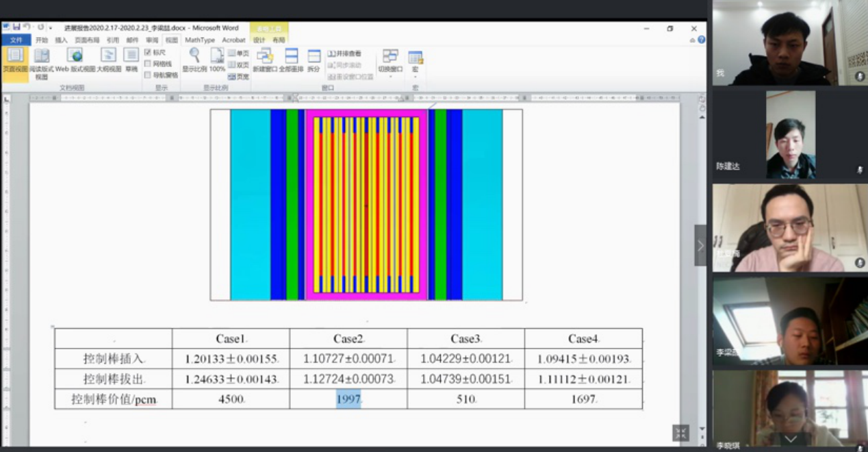
Task: Set zoom to 100% icon
Action: (217, 55)
